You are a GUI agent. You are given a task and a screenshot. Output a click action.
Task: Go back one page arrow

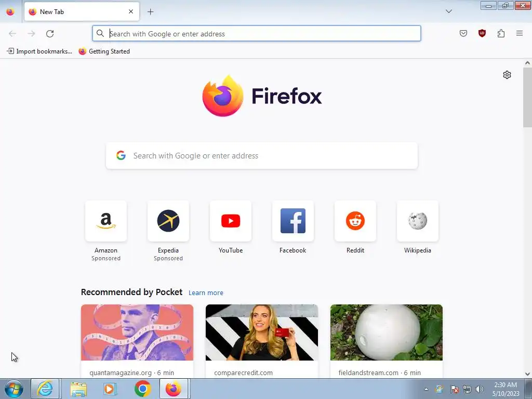tap(12, 34)
